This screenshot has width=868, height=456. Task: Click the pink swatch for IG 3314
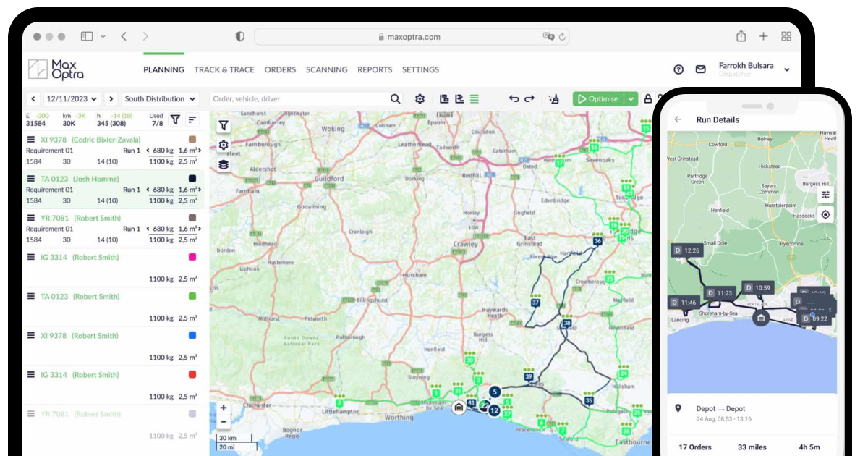pyautogui.click(x=192, y=257)
